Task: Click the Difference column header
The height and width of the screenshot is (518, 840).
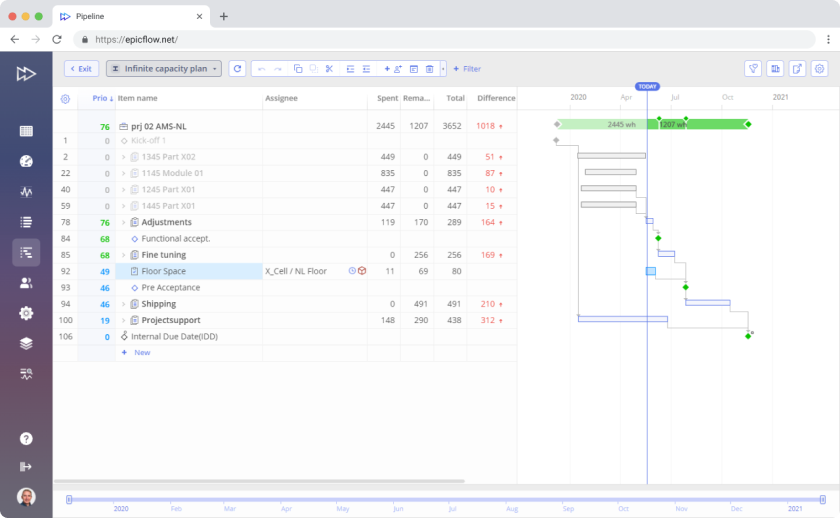Action: [x=496, y=98]
